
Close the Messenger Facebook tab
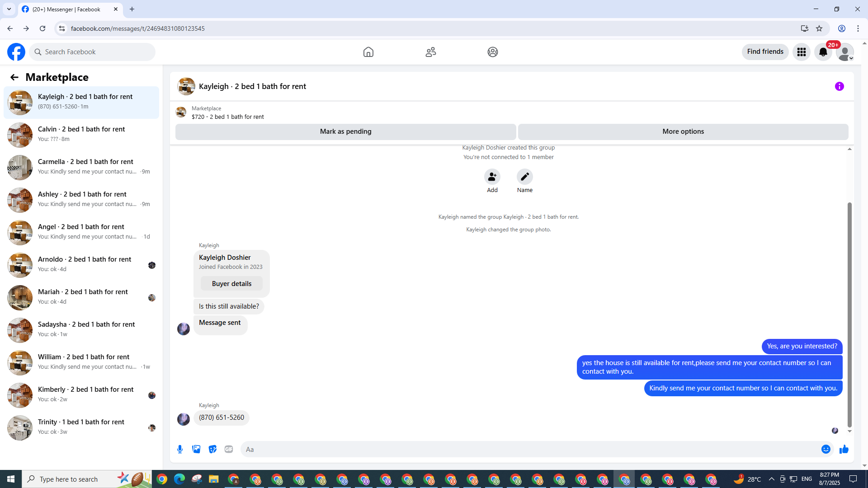[x=116, y=9]
